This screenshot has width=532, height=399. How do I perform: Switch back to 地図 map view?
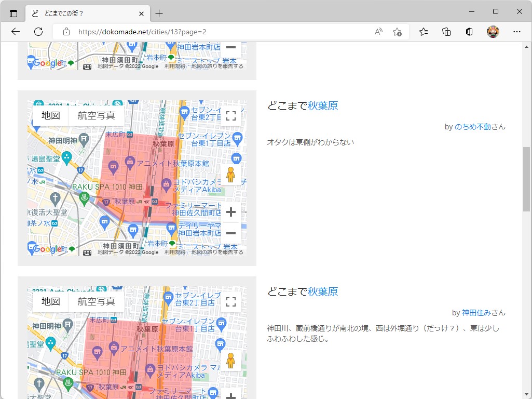tap(50, 115)
